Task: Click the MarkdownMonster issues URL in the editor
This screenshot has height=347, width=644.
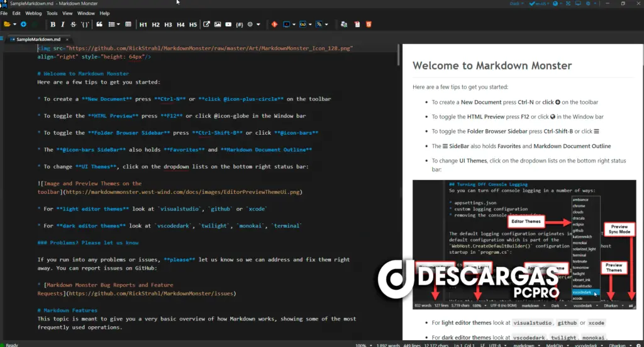Action: 152,293
